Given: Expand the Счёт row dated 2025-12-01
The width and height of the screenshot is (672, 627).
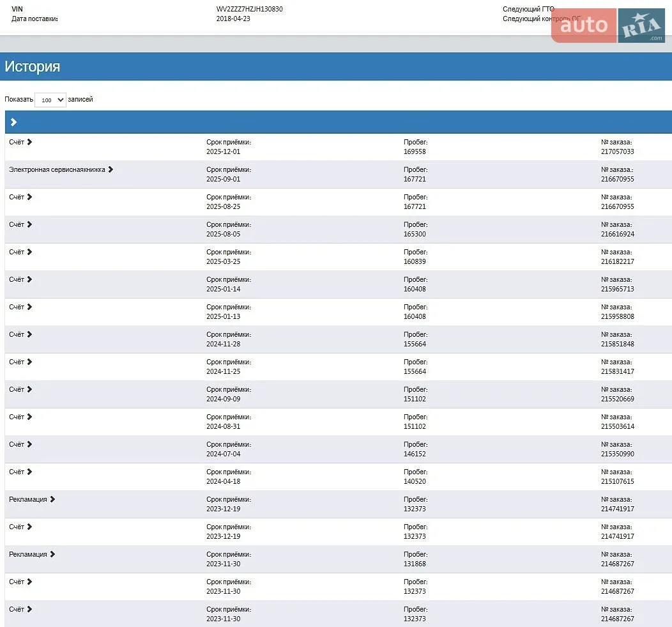Looking at the screenshot, I should tap(20, 142).
